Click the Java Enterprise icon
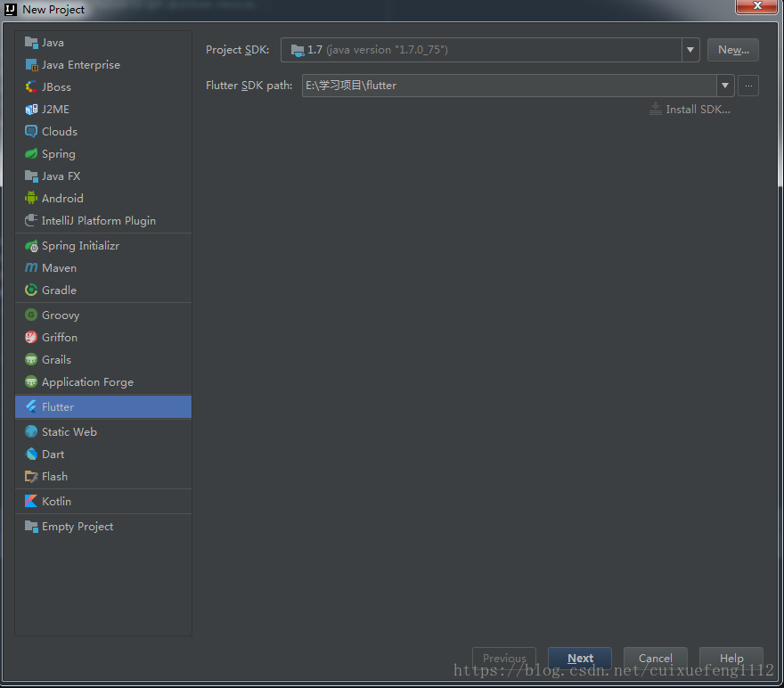Screen dimensions: 784x688 (31, 65)
